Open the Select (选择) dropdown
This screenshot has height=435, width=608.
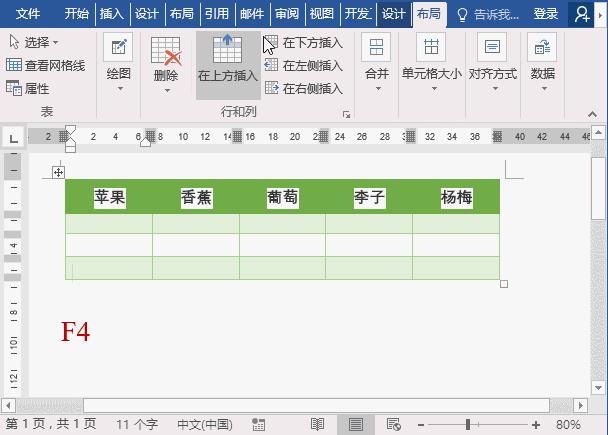pos(33,42)
